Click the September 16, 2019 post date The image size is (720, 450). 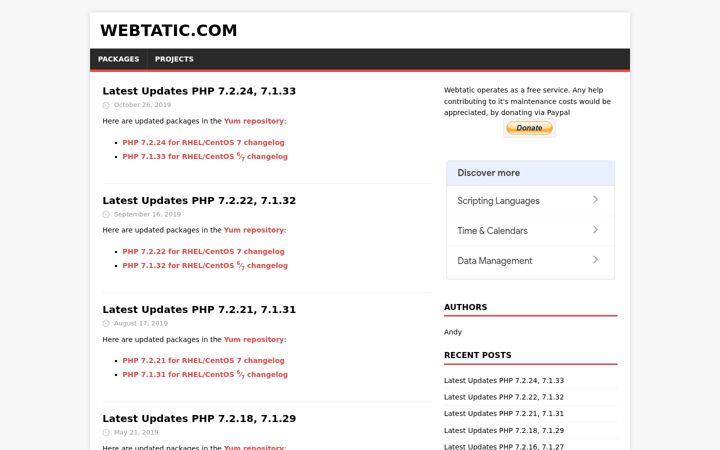(147, 214)
